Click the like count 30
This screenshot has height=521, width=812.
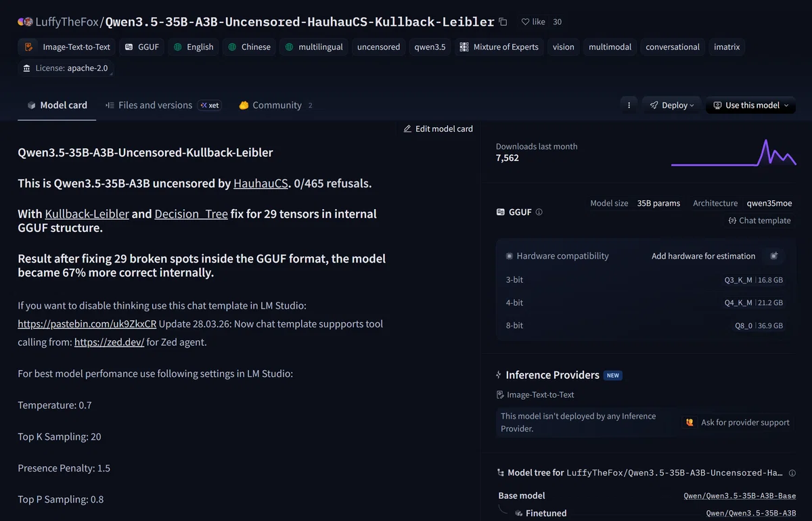click(x=557, y=22)
